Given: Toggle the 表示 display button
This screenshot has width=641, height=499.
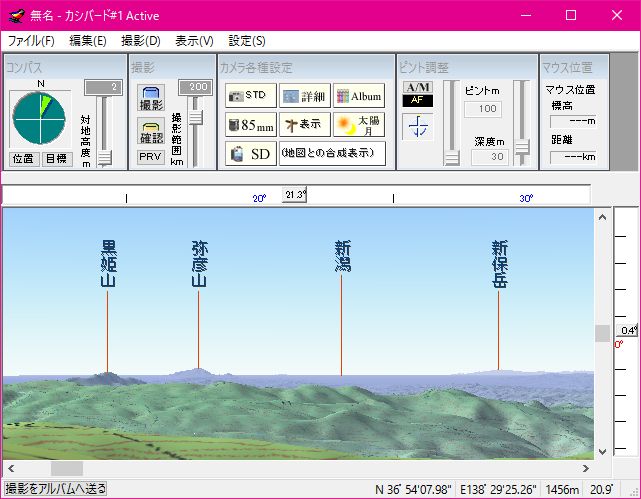Looking at the screenshot, I should tap(303, 125).
